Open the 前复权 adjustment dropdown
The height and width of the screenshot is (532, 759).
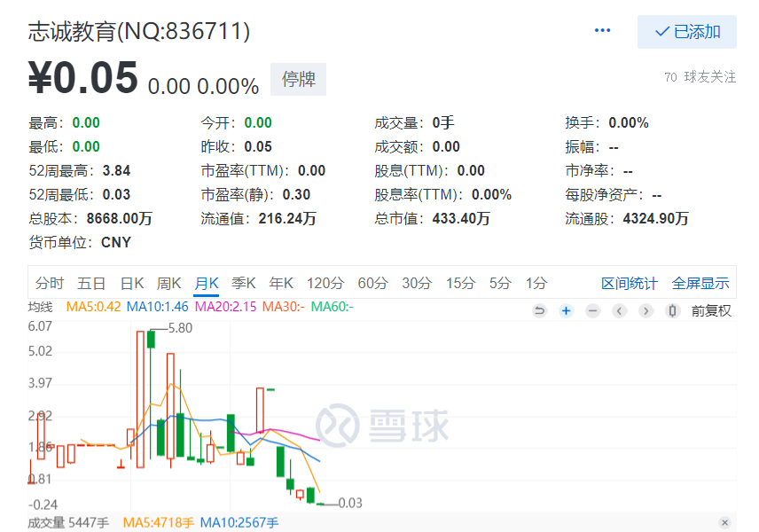point(711,310)
